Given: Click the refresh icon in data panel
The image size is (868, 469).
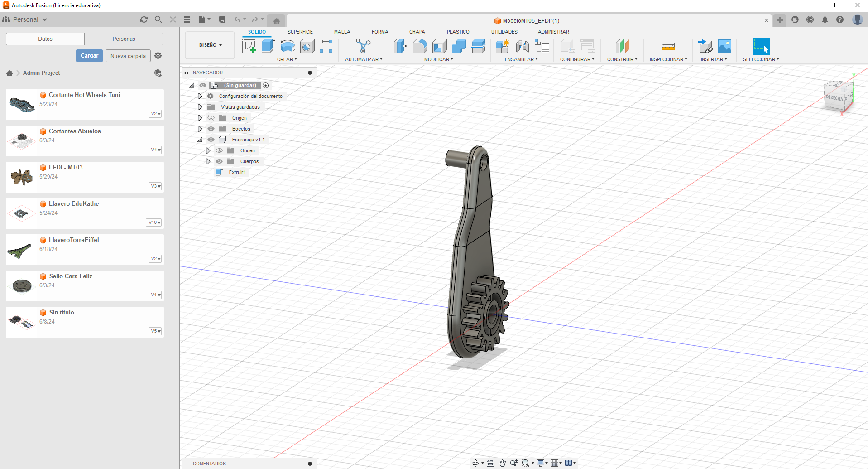Looking at the screenshot, I should [144, 19].
